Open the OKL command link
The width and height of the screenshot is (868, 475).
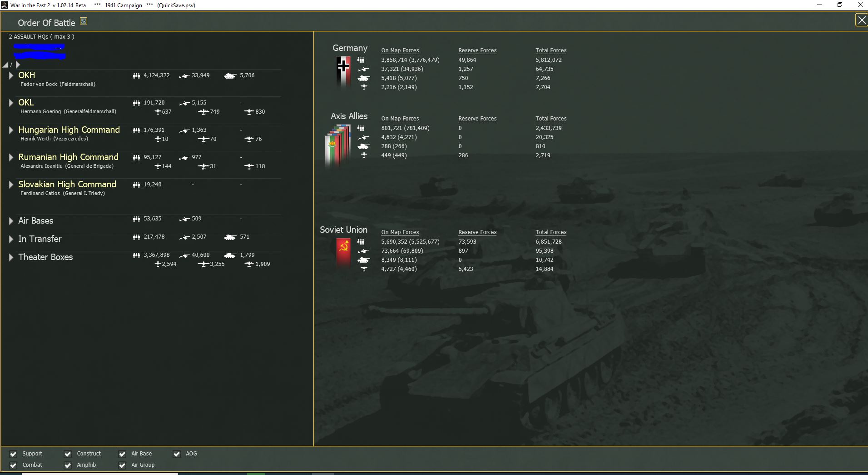tap(26, 102)
